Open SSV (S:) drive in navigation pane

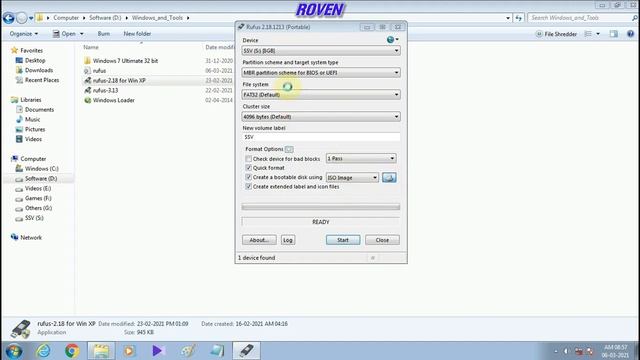tap(29, 218)
